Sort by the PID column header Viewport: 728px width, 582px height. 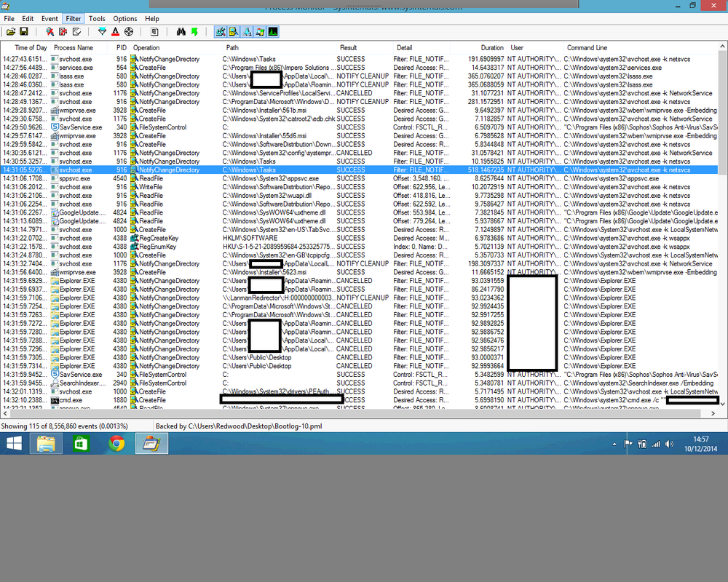[119, 48]
